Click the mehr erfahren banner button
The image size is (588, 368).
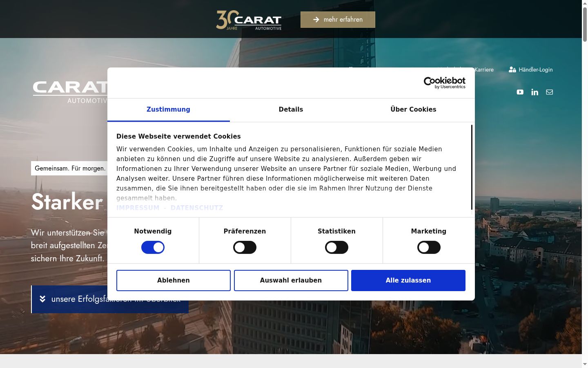(x=338, y=20)
